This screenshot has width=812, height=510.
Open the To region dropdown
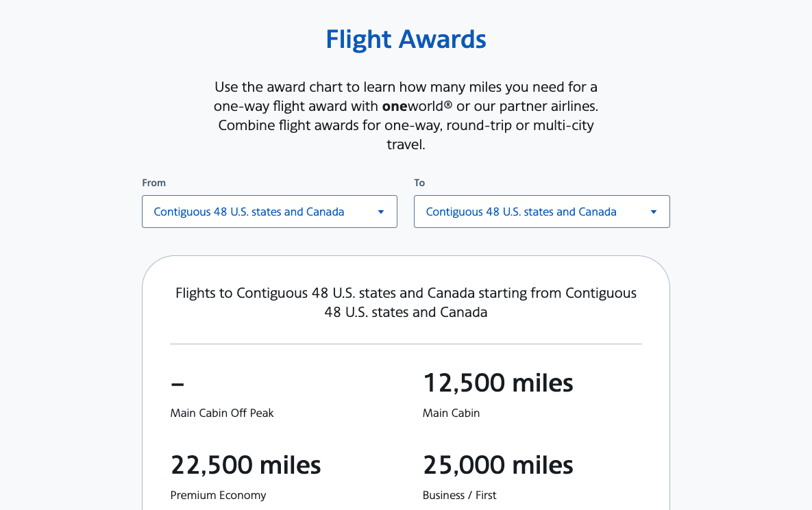pyautogui.click(x=542, y=212)
